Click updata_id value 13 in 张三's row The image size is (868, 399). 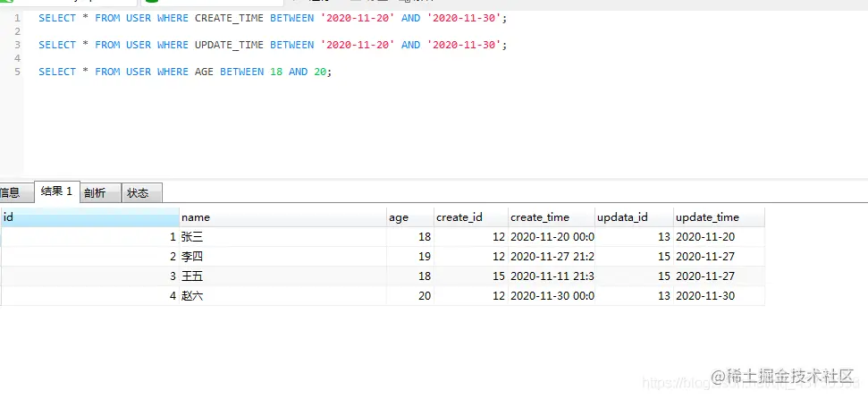635,237
